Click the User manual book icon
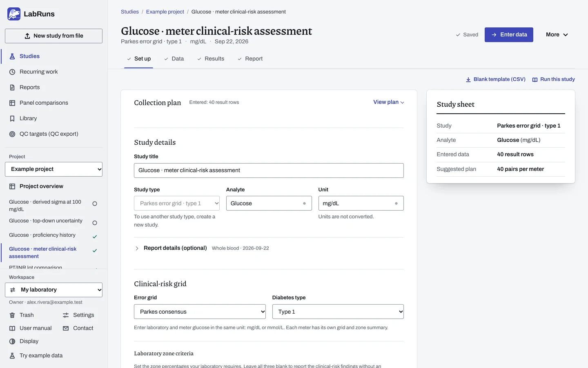This screenshot has height=368, width=588. (12, 328)
